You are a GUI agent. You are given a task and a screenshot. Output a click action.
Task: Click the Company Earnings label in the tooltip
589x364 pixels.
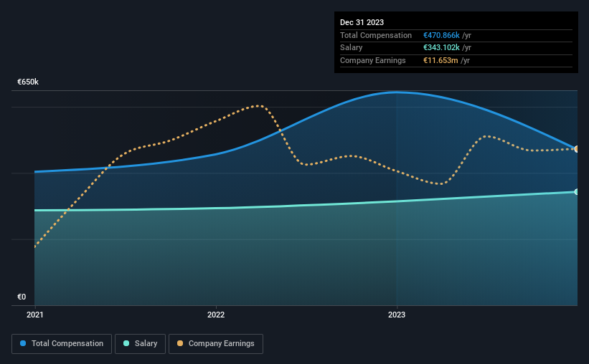click(372, 60)
